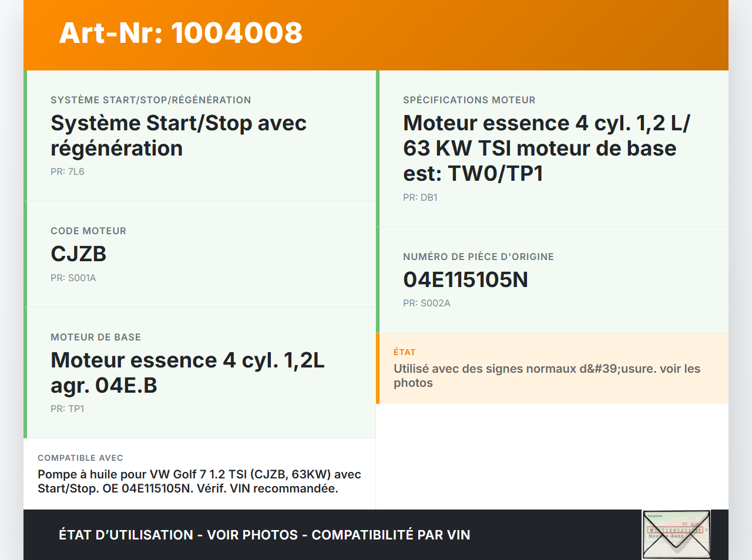Open the Fahrzeugschein thumbnail in footer

676,534
